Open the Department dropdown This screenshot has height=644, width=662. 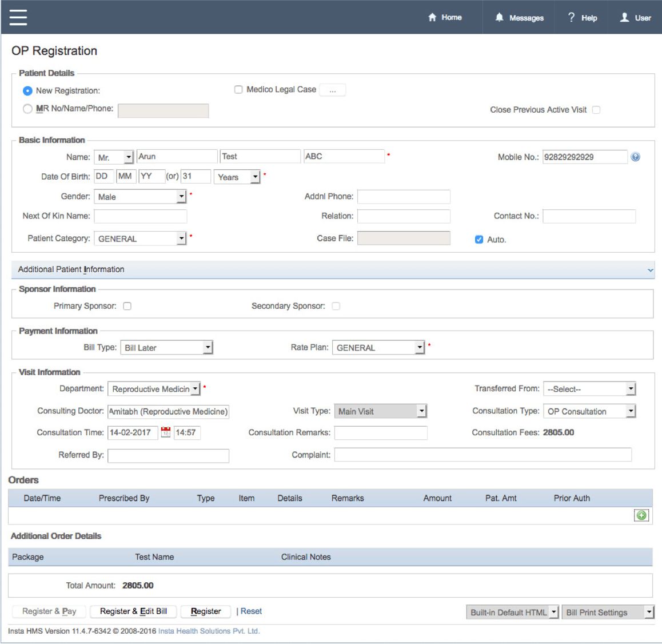tap(154, 389)
